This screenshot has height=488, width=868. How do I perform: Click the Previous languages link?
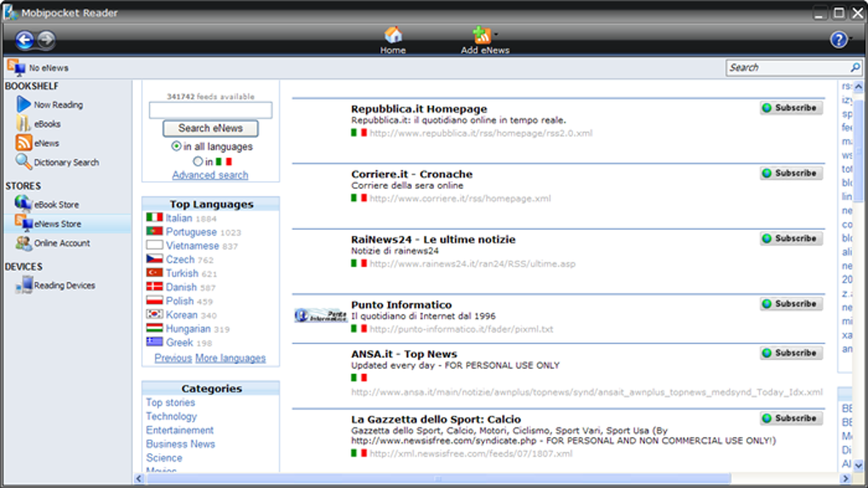point(173,359)
